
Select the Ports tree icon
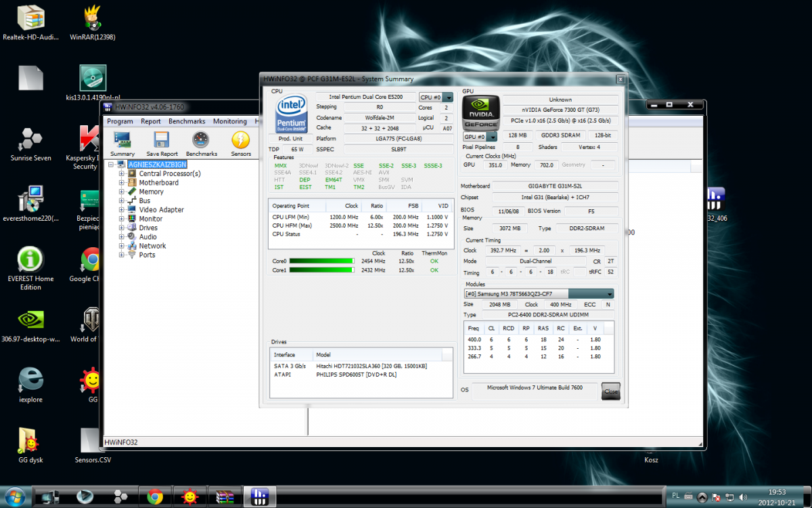click(x=133, y=255)
